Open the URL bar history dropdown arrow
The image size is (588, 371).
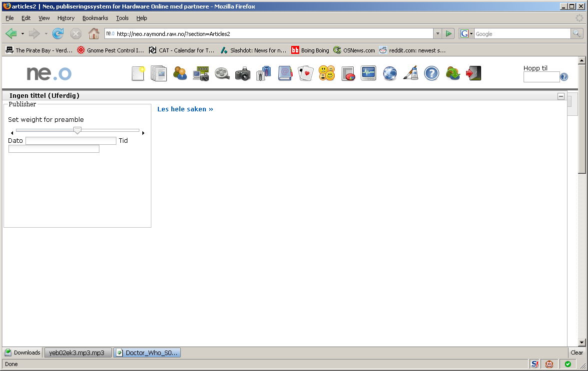point(438,34)
